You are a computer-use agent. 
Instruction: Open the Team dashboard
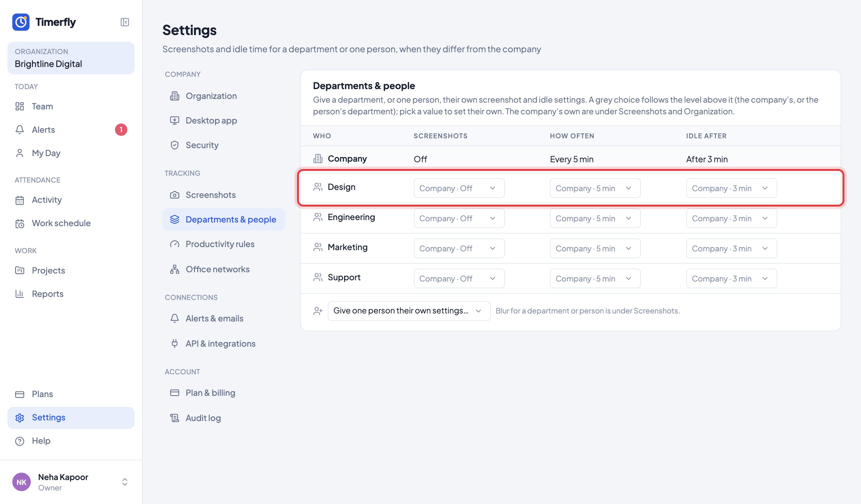point(71,106)
